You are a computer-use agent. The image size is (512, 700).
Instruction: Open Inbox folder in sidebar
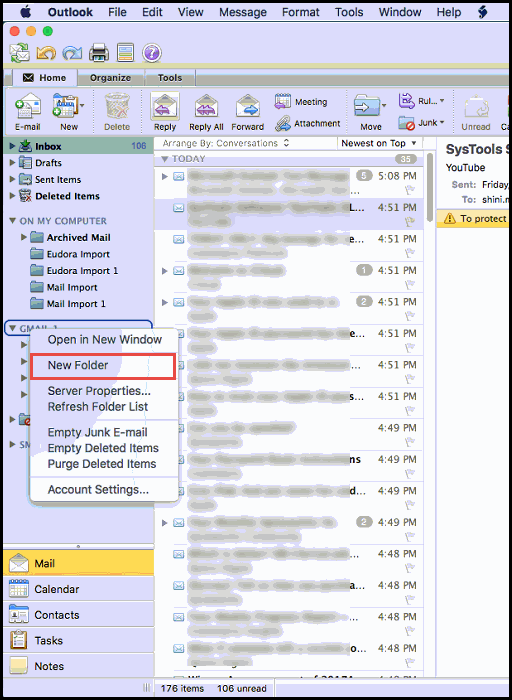pyautogui.click(x=79, y=146)
